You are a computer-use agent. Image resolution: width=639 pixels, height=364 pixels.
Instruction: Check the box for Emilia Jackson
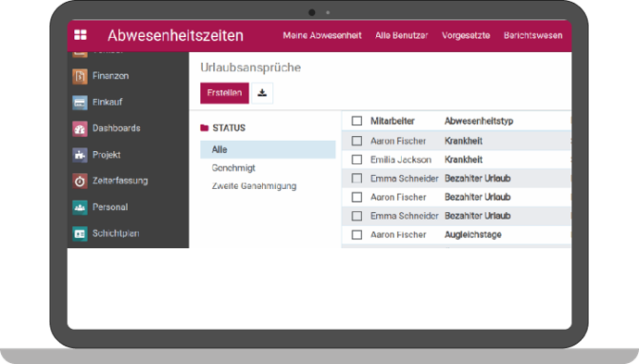coord(357,159)
